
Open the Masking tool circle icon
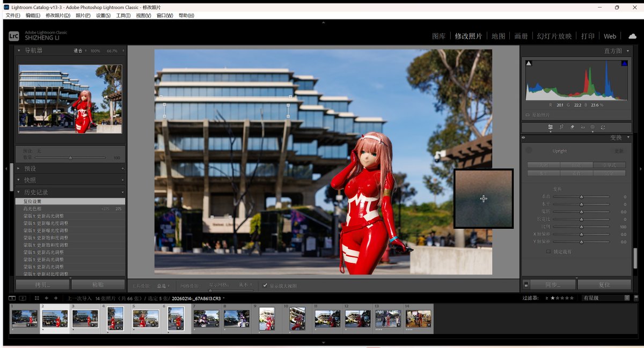[x=592, y=127]
